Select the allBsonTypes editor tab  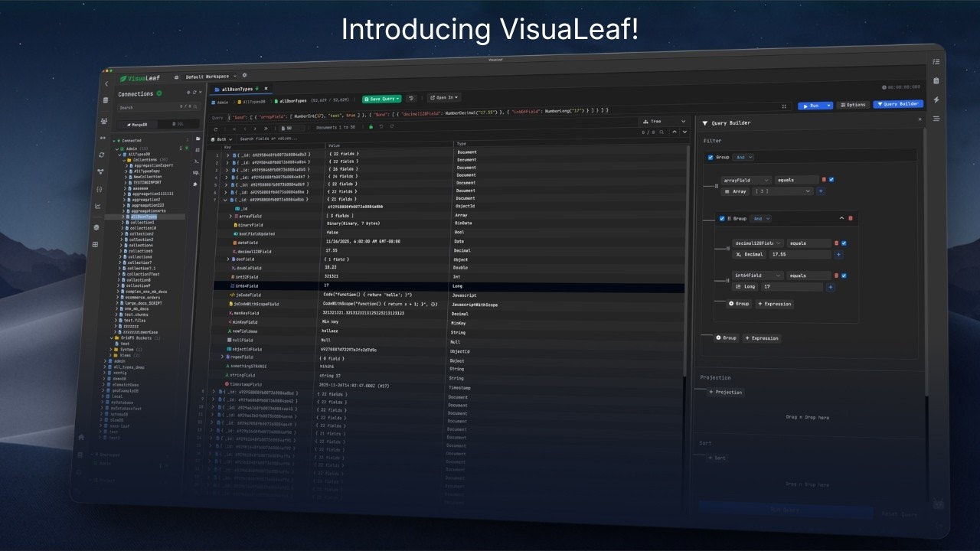pos(237,88)
